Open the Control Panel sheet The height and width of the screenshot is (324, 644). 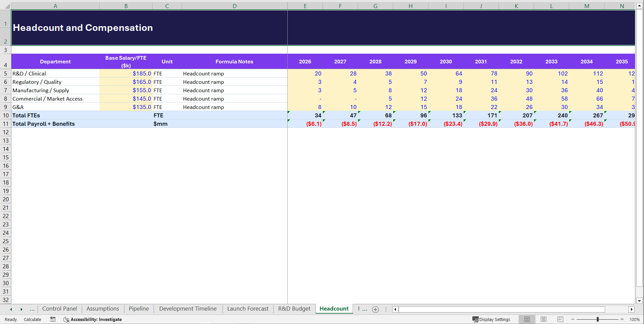[x=60, y=309]
